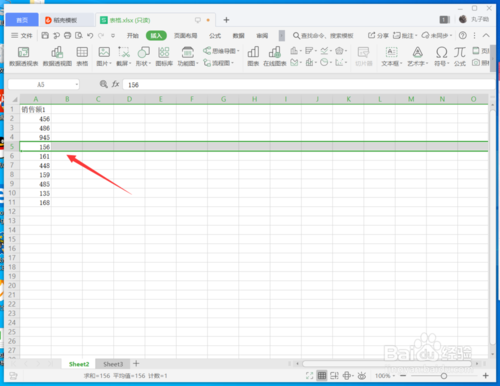Click the formula bar input showing 156
Screen dimensions: 500x386
tap(308, 85)
